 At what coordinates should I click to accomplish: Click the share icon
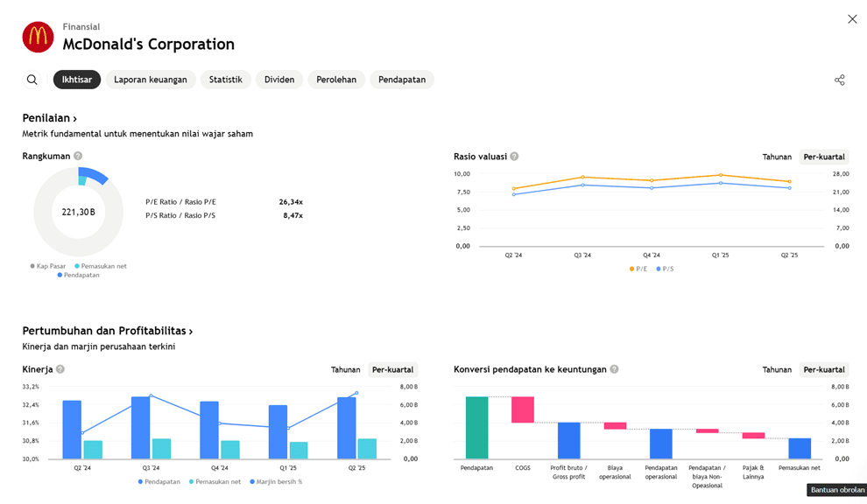[x=839, y=80]
